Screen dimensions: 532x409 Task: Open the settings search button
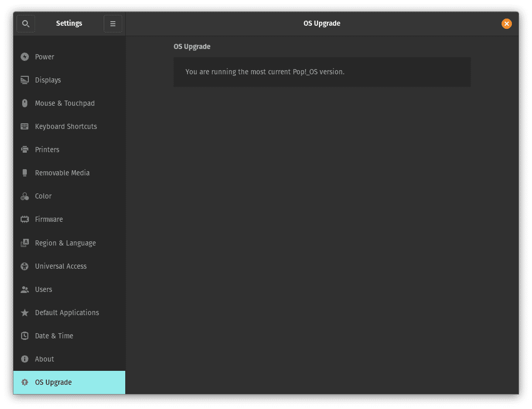tap(26, 24)
